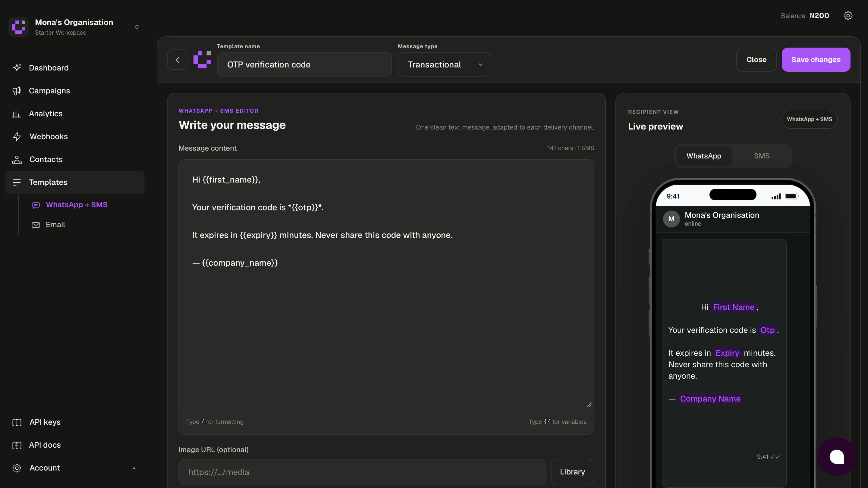The image size is (868, 488).
Task: Switch preview to SMS tab
Action: [762, 156]
